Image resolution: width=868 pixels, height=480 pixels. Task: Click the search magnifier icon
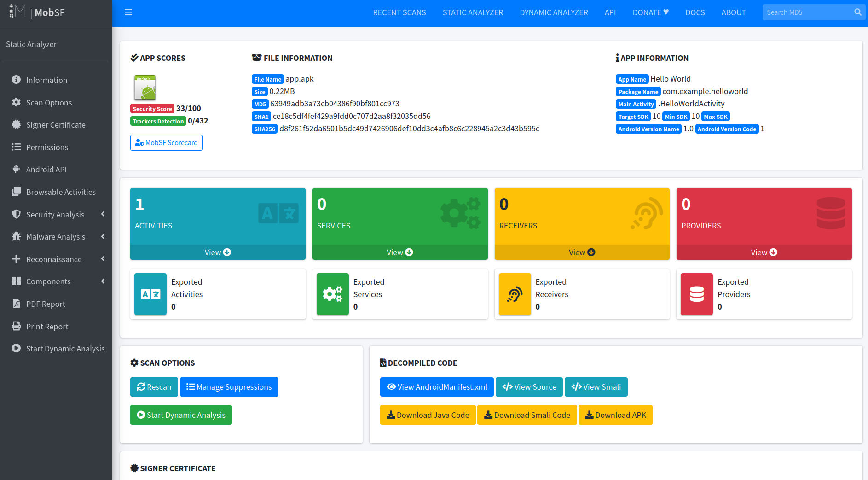[x=857, y=12]
